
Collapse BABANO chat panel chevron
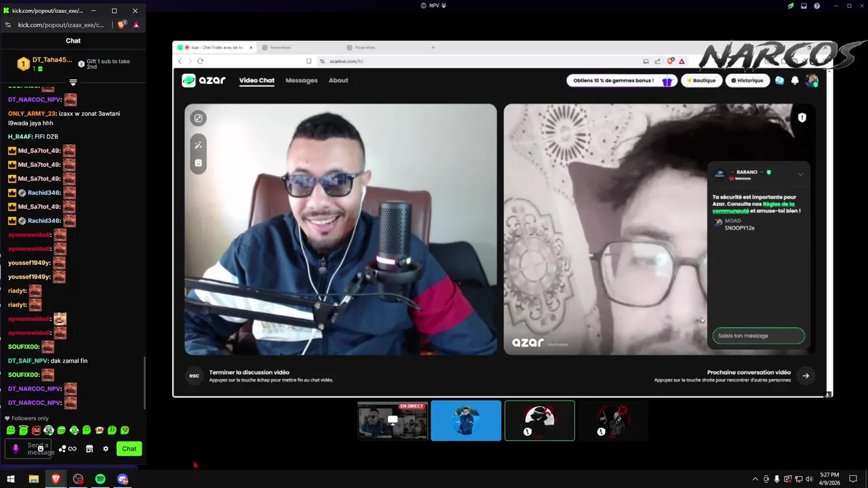click(800, 174)
